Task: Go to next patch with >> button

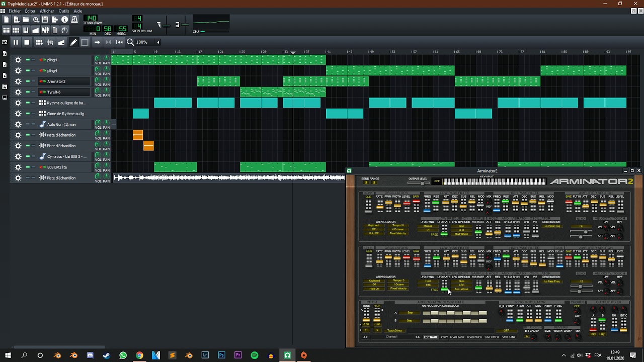Action: 418,337
